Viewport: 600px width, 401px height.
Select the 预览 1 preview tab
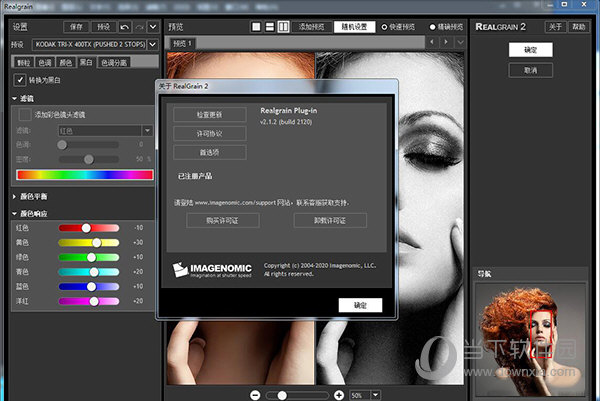(182, 44)
